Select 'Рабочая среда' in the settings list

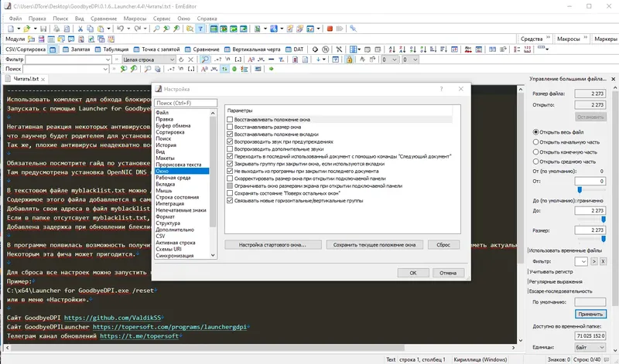pyautogui.click(x=173, y=178)
